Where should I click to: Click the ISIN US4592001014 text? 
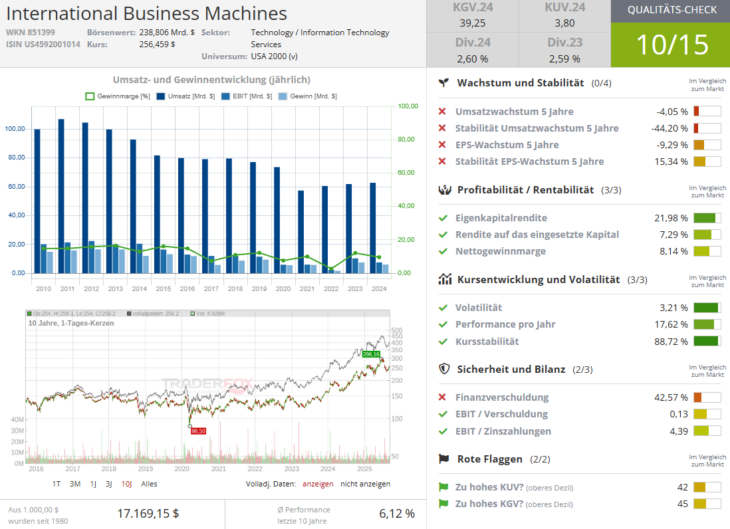(x=43, y=44)
